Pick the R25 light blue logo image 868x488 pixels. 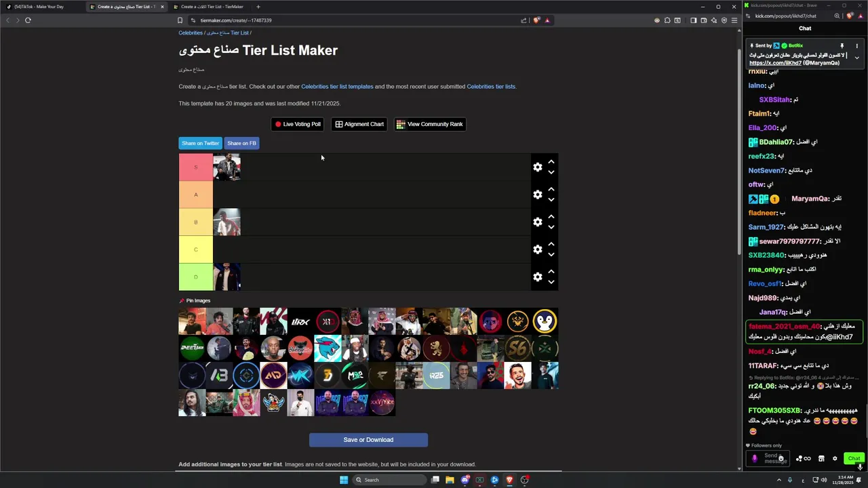coord(436,375)
